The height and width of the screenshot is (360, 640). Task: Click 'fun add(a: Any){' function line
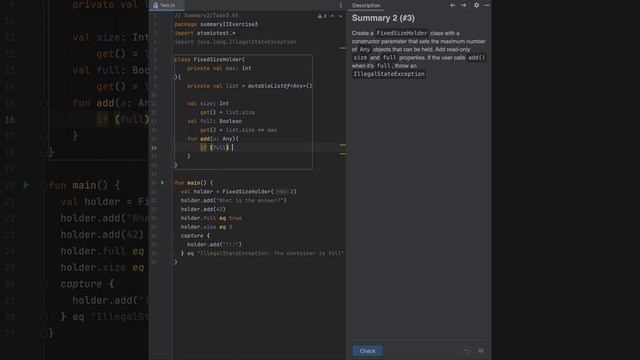(213, 139)
